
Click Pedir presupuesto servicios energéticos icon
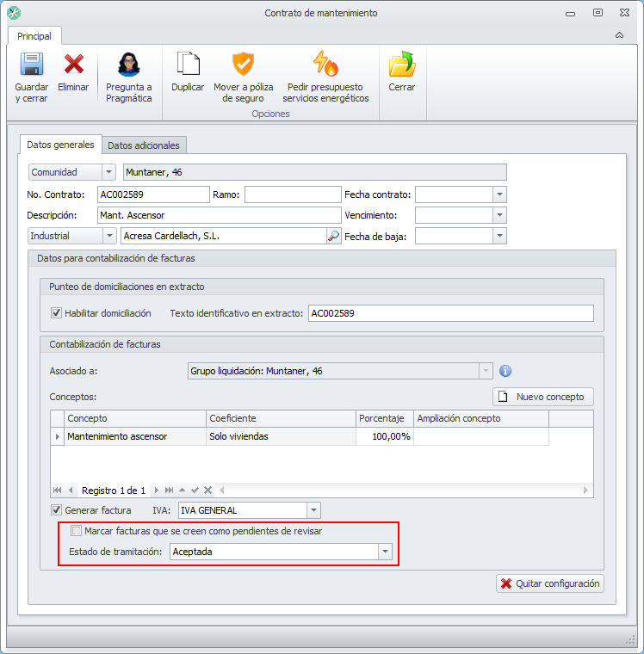click(325, 64)
